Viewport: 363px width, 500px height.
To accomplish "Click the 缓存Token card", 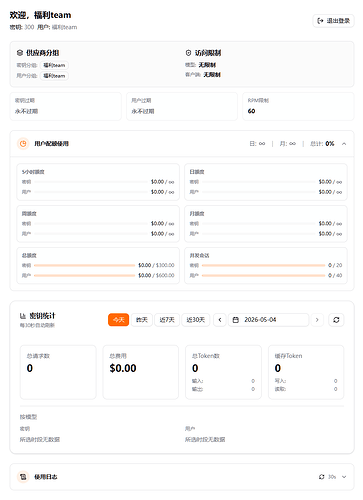I will pyautogui.click(x=306, y=372).
